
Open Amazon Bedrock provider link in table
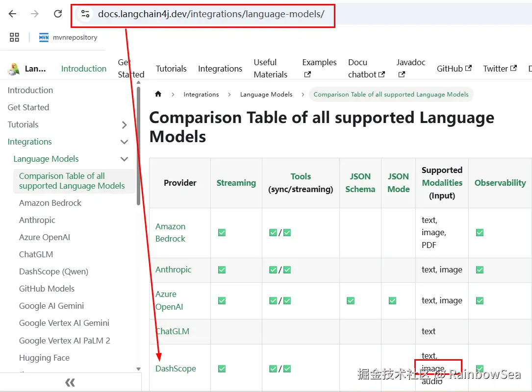(170, 233)
